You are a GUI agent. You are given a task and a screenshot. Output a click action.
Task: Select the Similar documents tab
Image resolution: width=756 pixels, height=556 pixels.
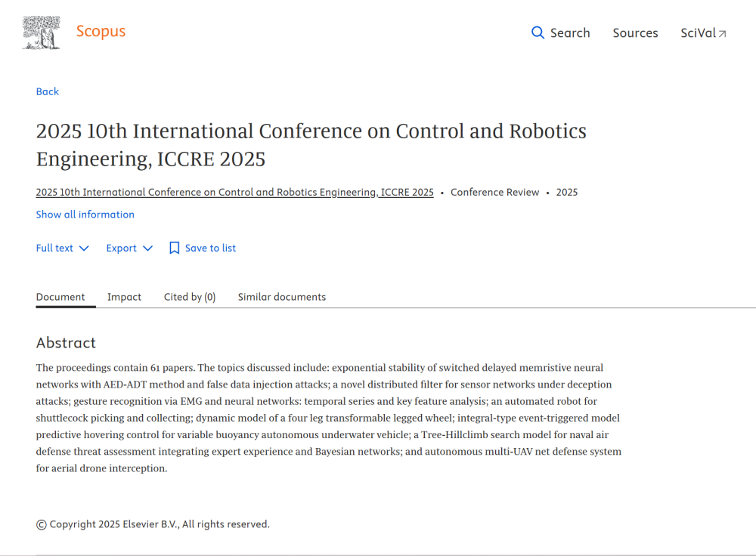click(281, 297)
